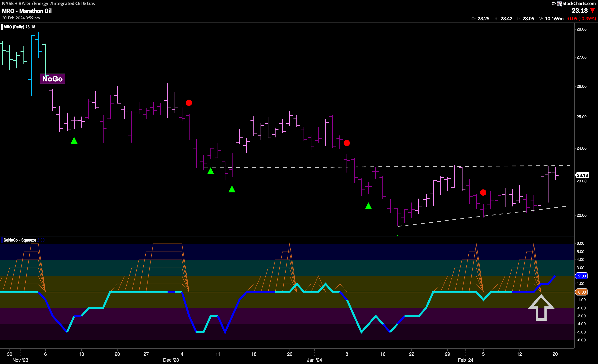598x364 pixels.
Task: Click the high value H: 23.42
Action: 503,19
